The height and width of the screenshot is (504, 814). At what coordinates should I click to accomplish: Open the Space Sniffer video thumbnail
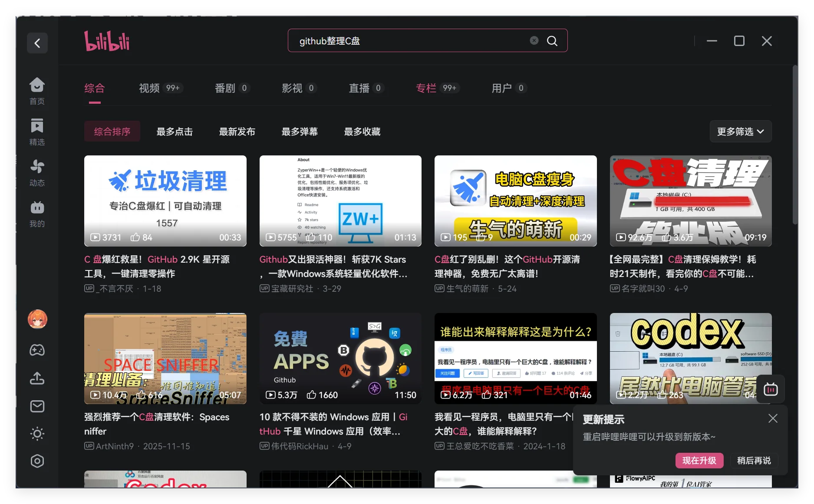(x=165, y=359)
